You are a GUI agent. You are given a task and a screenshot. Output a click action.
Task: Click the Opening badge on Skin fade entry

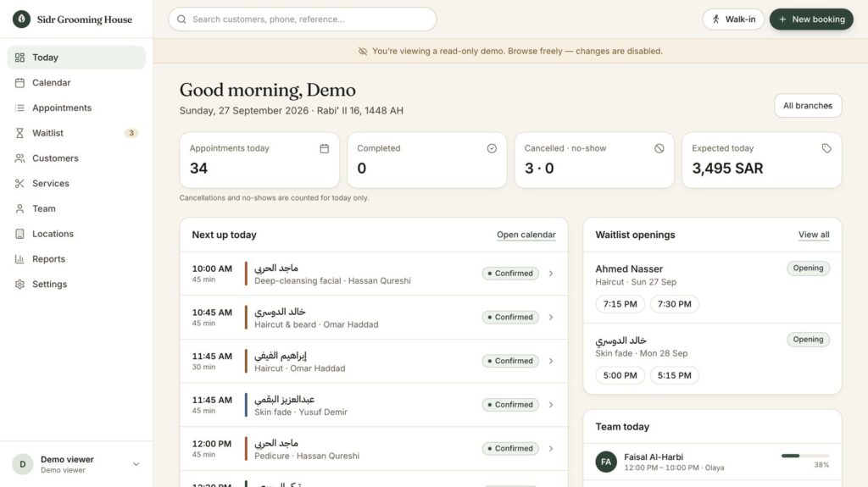808,340
